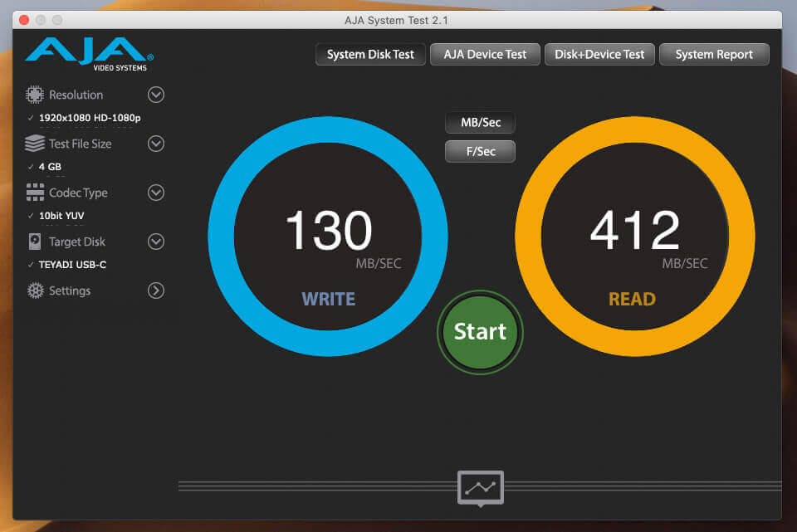Click the Target Disk label
The width and height of the screenshot is (797, 532).
pyautogui.click(x=76, y=242)
